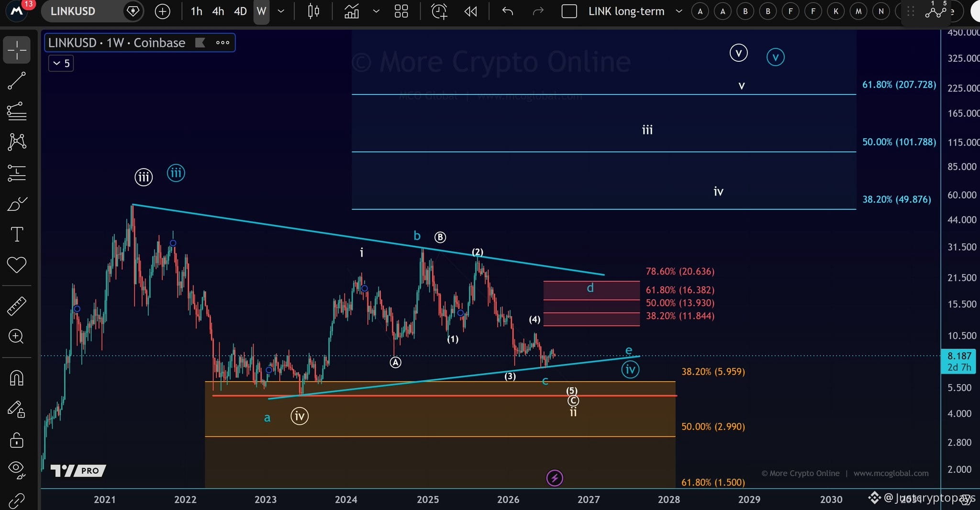Image resolution: width=980 pixels, height=510 pixels.
Task: Click the 2023 label on time axis
Action: point(266,499)
